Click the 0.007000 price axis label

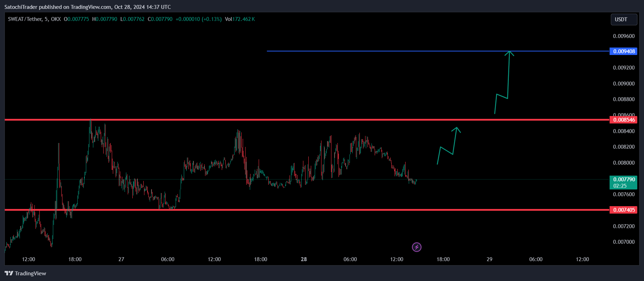[x=624, y=242]
